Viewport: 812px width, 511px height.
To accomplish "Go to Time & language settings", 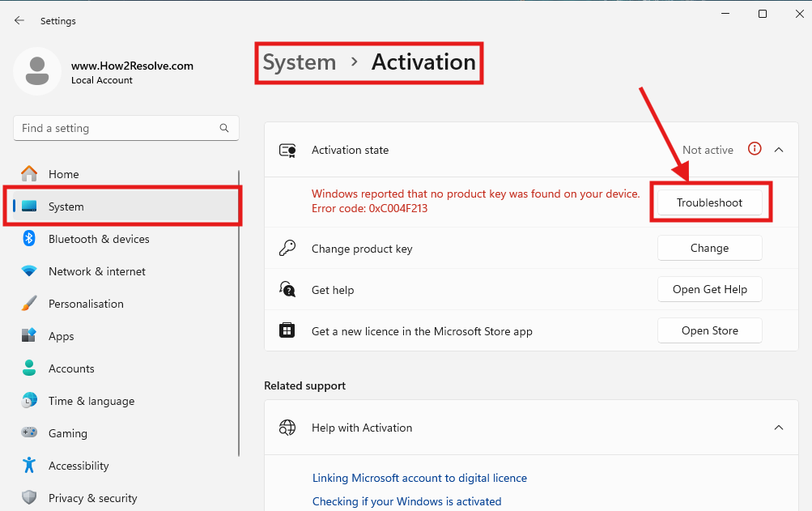I will (124, 401).
